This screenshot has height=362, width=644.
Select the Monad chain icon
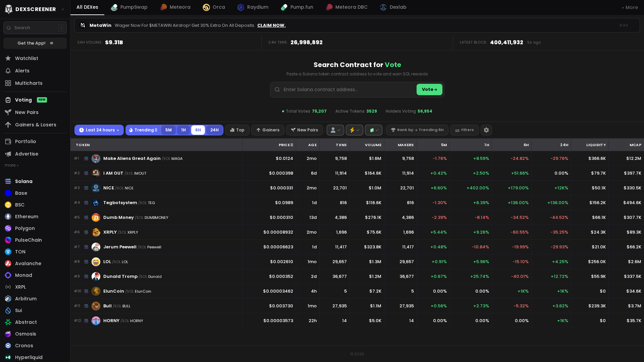pyautogui.click(x=8, y=275)
